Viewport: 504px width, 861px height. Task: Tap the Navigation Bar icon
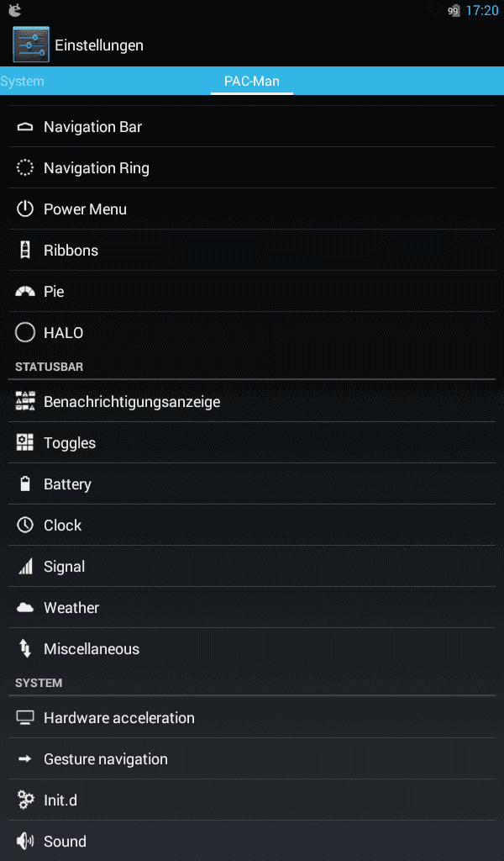pyautogui.click(x=25, y=127)
